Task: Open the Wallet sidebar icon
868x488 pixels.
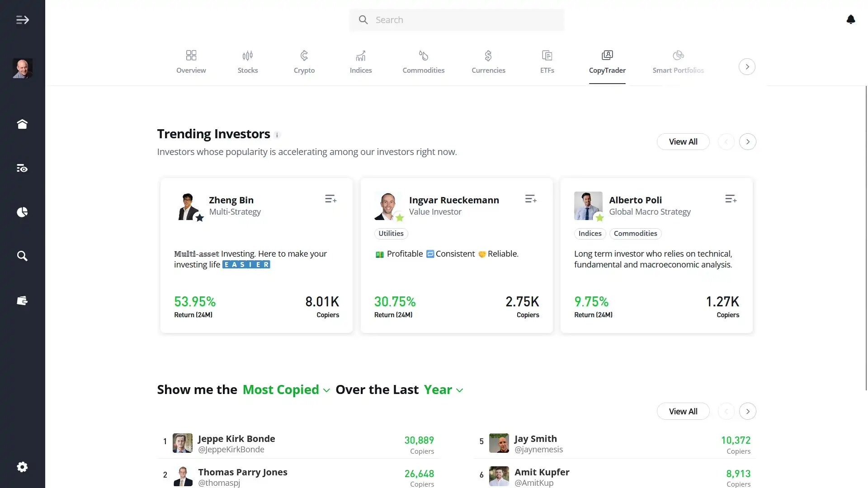Action: tap(22, 301)
